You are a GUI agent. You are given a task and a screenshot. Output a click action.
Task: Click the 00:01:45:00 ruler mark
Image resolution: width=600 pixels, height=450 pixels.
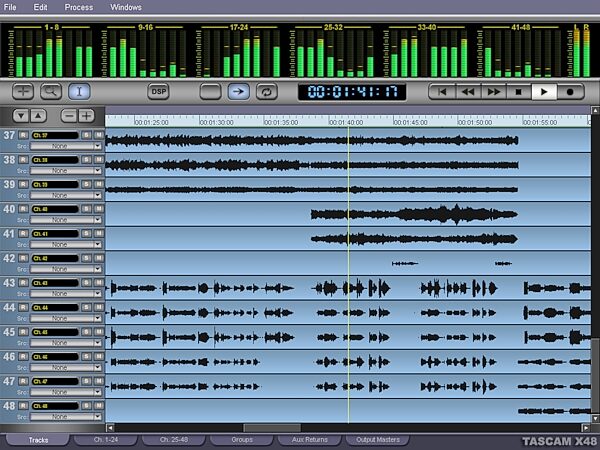tap(410, 122)
